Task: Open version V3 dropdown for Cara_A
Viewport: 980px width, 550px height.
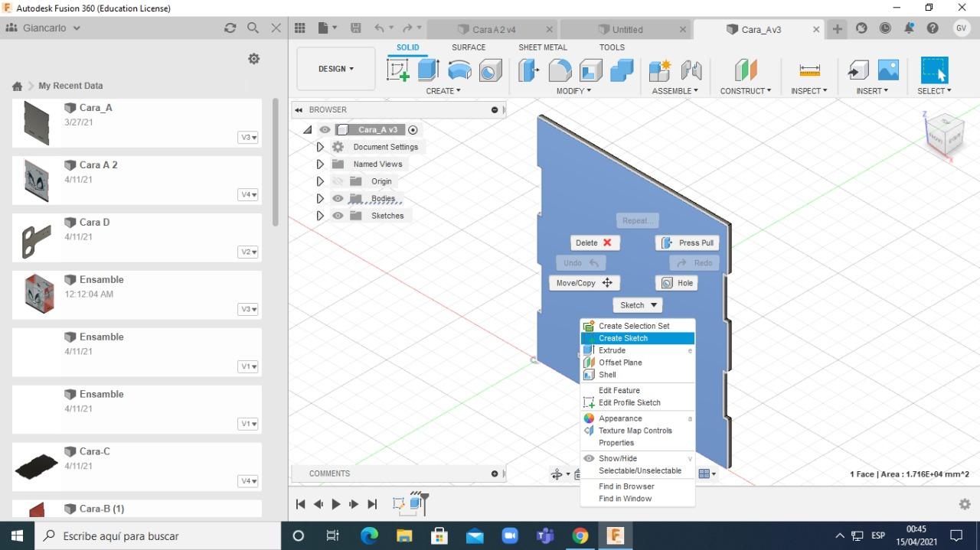Action: 248,138
